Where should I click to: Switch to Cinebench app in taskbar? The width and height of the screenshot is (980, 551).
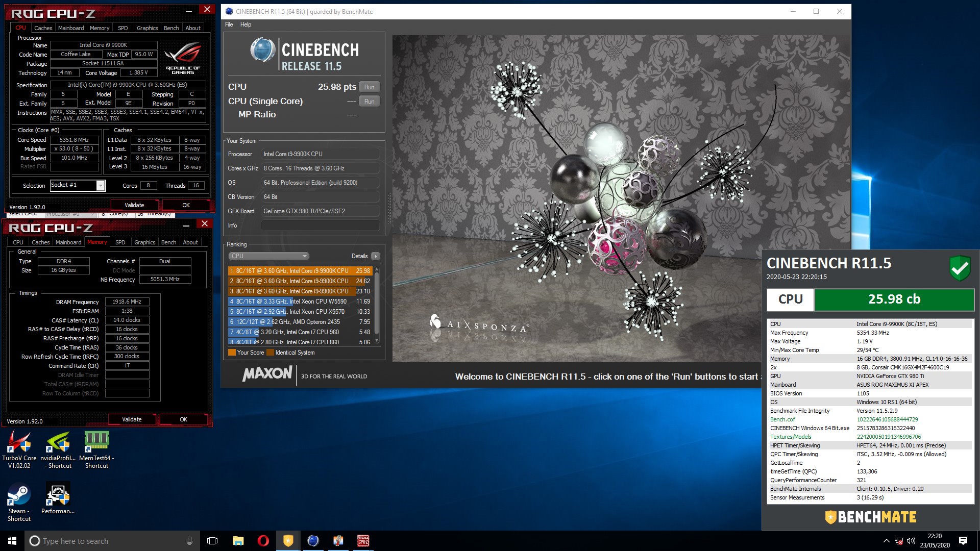click(313, 541)
